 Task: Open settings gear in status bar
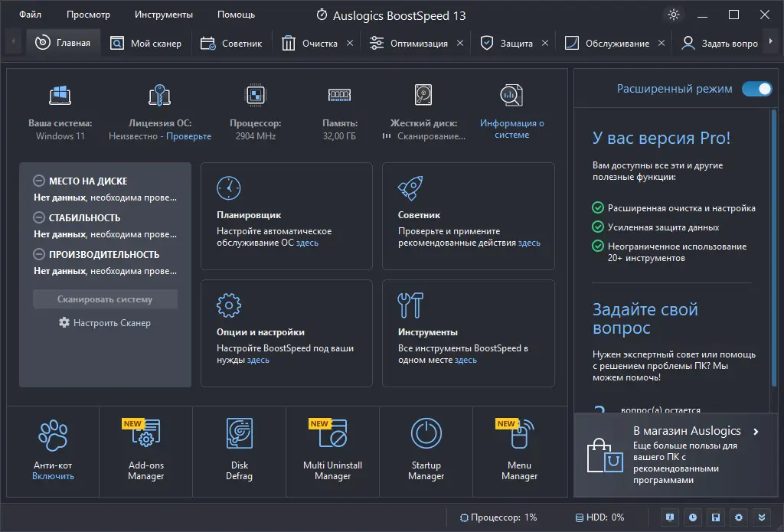pos(739,517)
